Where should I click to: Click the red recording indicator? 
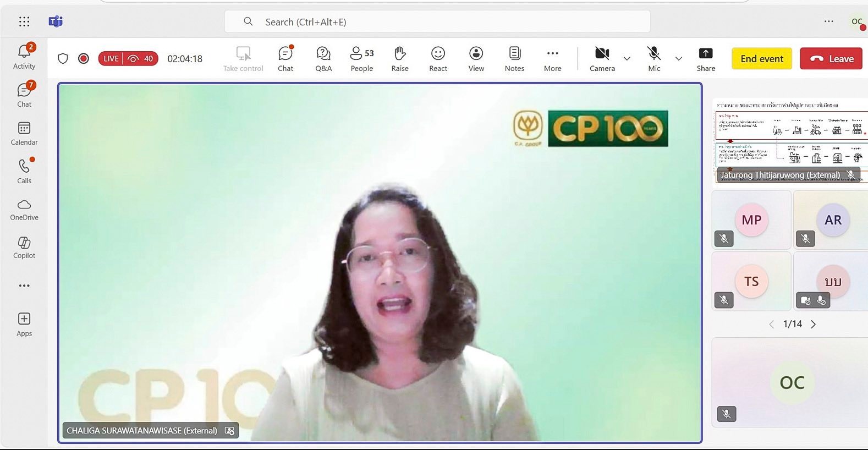coord(84,58)
